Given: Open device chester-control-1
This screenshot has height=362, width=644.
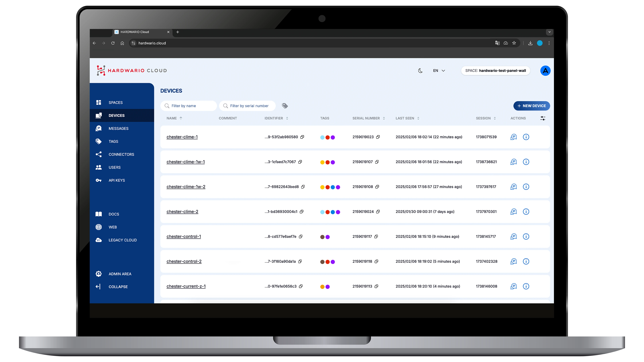Looking at the screenshot, I should tap(183, 237).
